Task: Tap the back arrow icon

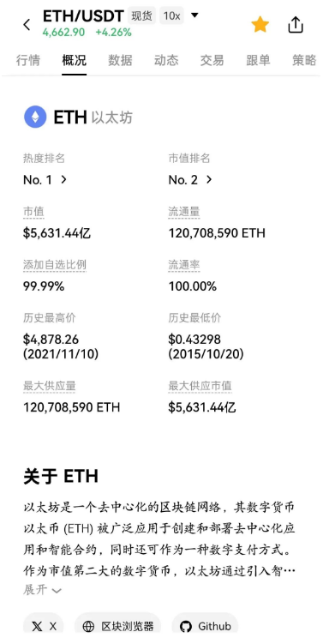Action: pyautogui.click(x=27, y=25)
